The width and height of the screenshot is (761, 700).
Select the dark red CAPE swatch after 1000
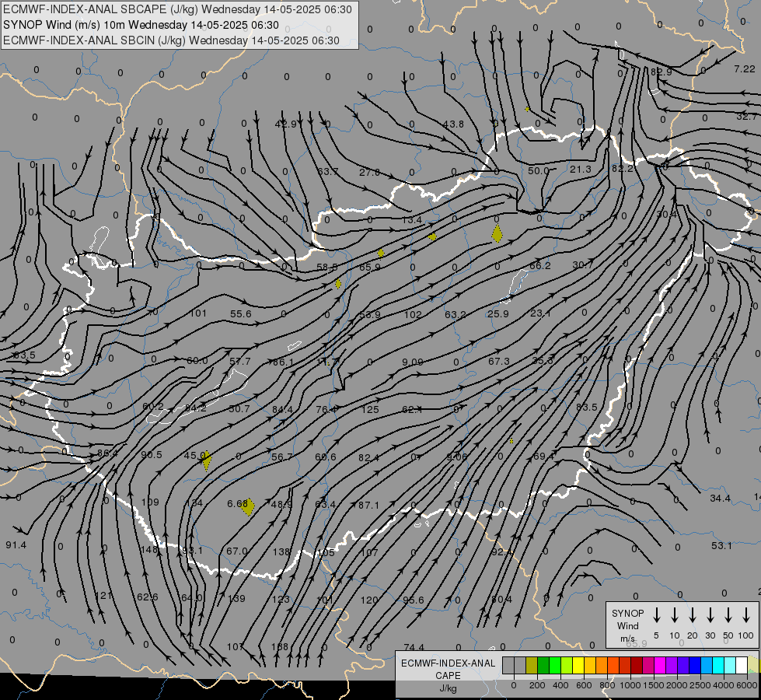[x=637, y=665]
